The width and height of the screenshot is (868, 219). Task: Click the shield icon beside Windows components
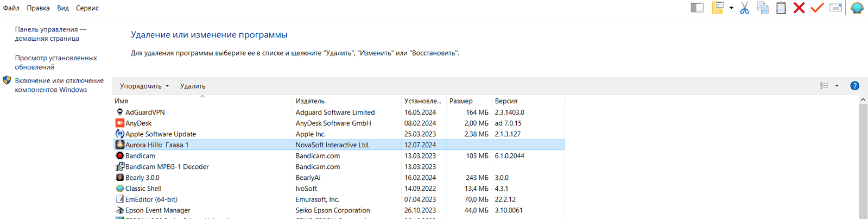7,80
